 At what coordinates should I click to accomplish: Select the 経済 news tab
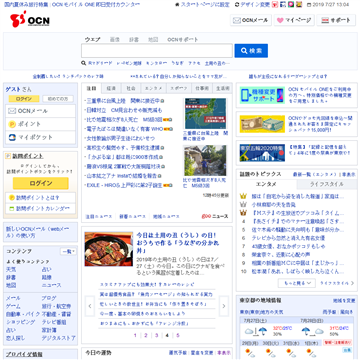pos(111,88)
